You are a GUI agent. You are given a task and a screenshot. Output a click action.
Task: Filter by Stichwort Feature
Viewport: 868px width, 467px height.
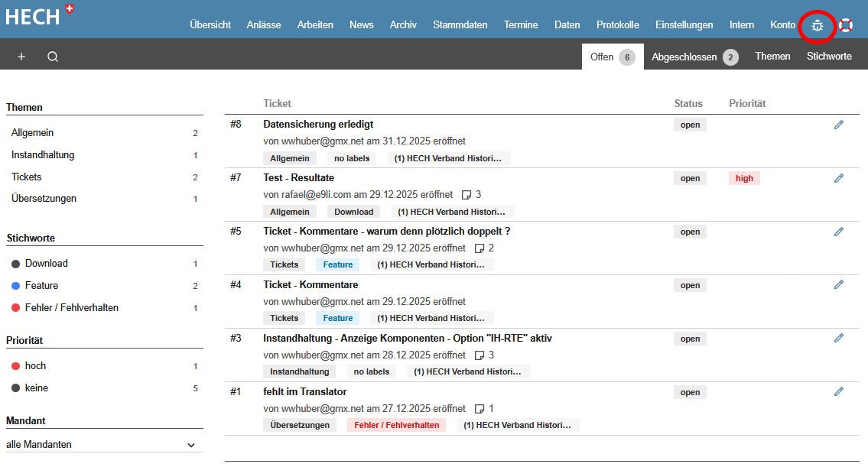coord(41,286)
